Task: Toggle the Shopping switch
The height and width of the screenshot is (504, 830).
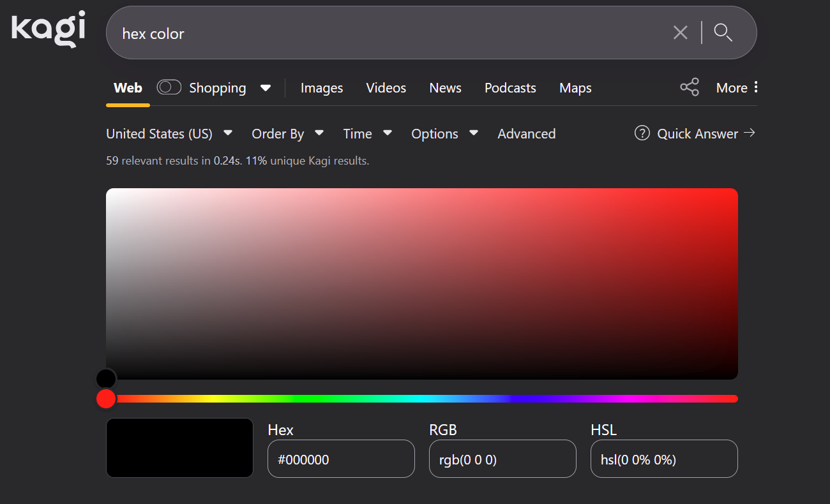Action: [x=169, y=87]
